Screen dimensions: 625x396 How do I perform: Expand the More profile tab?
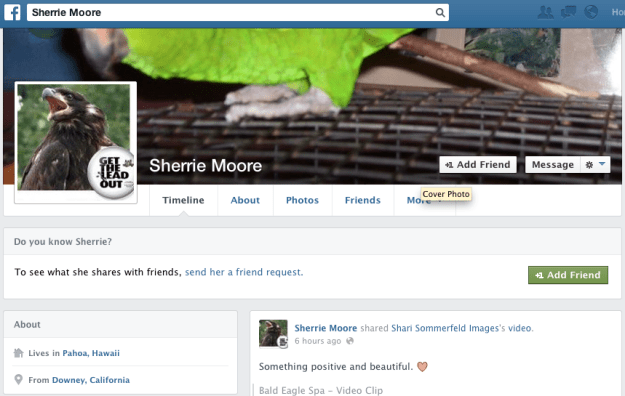425,200
